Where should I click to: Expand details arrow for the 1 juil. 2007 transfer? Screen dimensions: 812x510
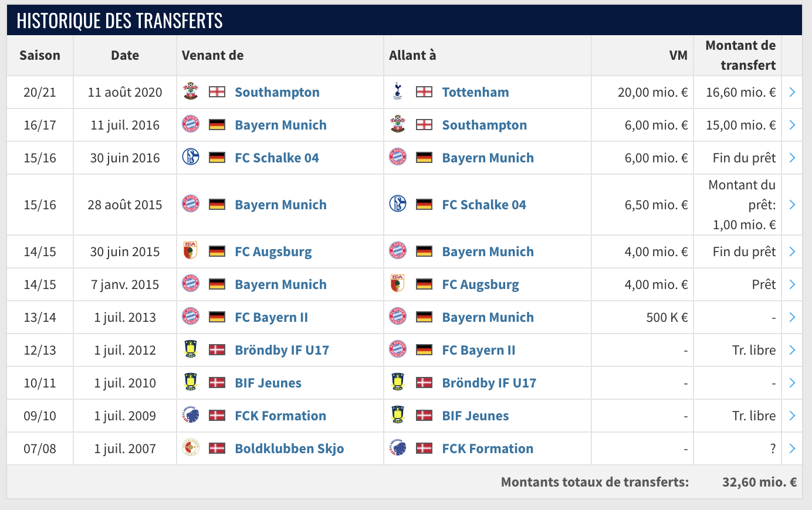(792, 448)
